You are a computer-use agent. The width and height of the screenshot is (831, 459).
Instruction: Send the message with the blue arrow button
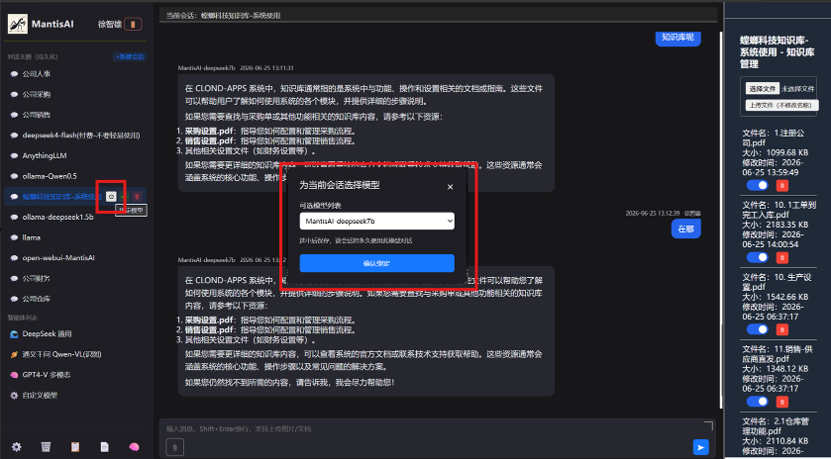pyautogui.click(x=701, y=447)
